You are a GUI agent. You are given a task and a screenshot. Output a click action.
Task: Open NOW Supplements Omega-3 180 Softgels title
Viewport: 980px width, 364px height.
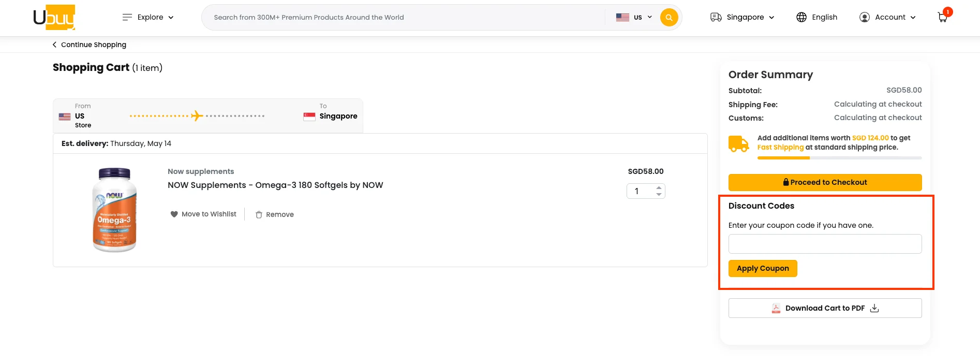[x=275, y=185]
